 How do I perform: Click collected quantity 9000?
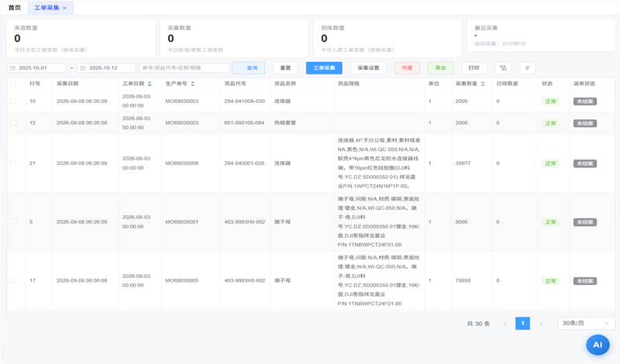(x=461, y=222)
